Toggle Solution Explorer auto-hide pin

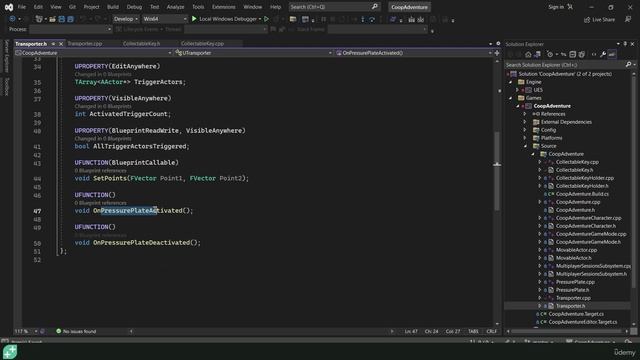coord(625,44)
